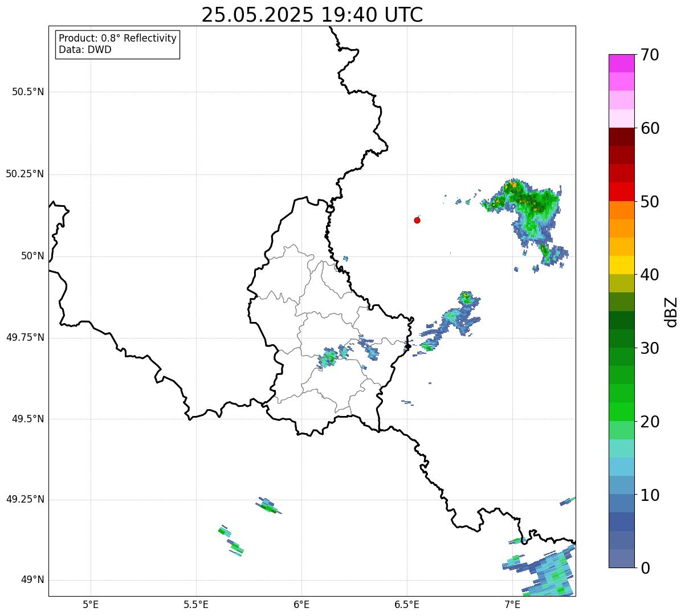Click the 50°N latitude label
The height and width of the screenshot is (616, 685).
point(32,256)
